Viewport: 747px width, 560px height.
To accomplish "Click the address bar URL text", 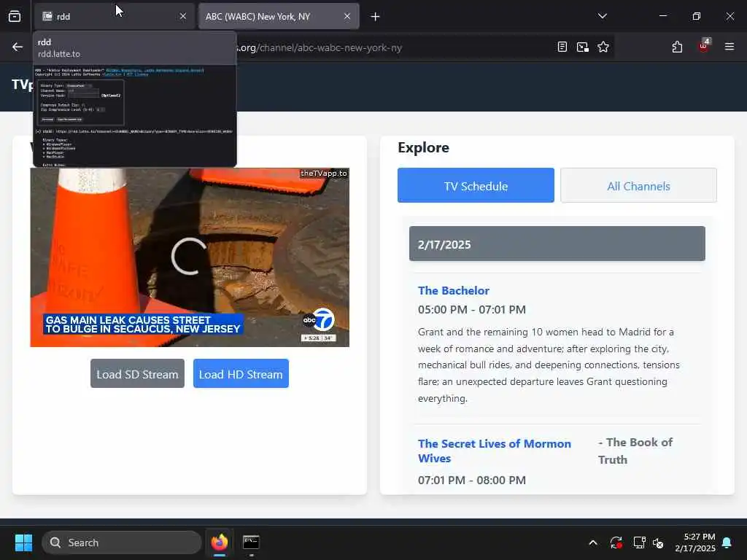I will (x=320, y=47).
